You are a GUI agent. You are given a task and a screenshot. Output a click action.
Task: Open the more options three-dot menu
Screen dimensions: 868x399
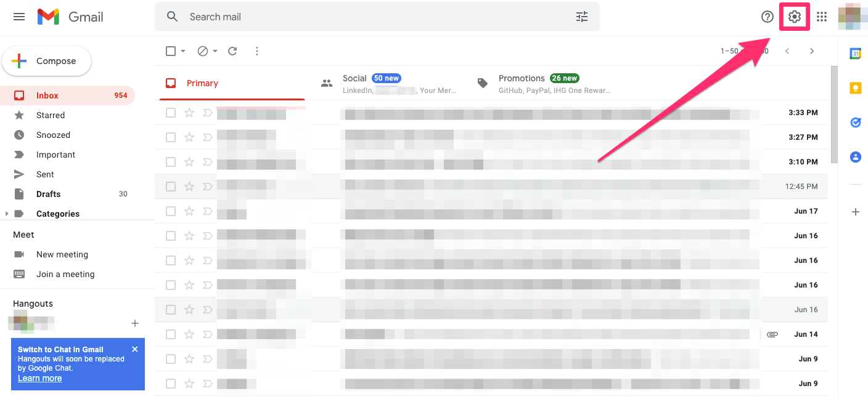click(x=257, y=51)
